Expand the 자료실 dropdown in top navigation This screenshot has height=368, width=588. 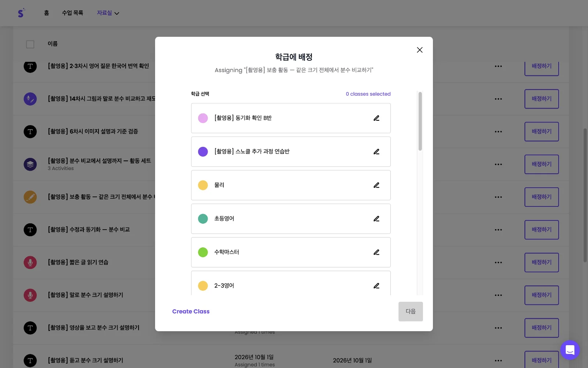pyautogui.click(x=108, y=13)
